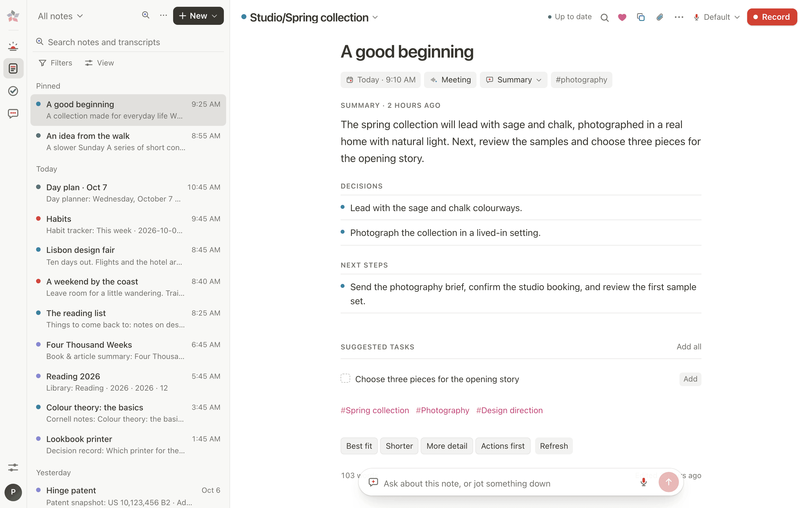Click the Search notes and transcripts field

tap(128, 42)
